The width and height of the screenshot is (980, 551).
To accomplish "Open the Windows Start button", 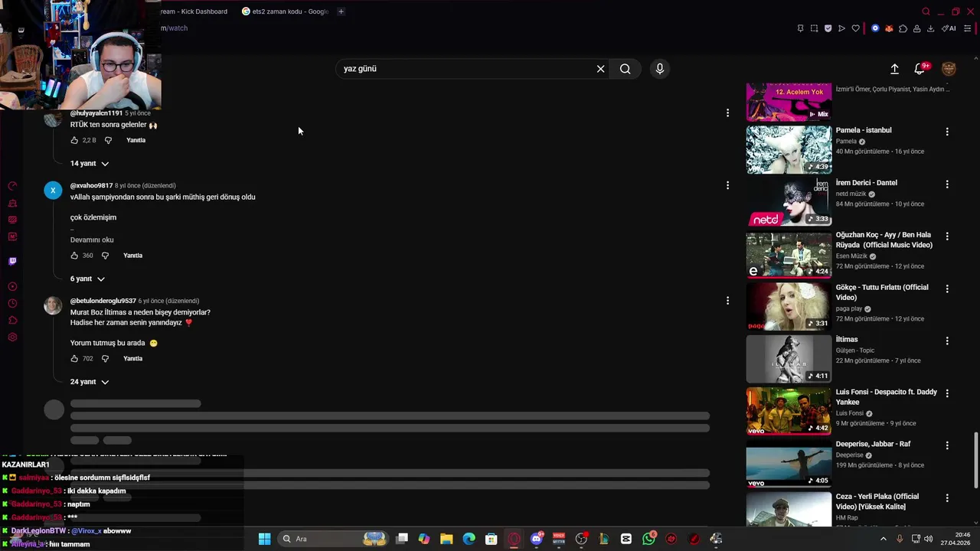I will pos(264,539).
